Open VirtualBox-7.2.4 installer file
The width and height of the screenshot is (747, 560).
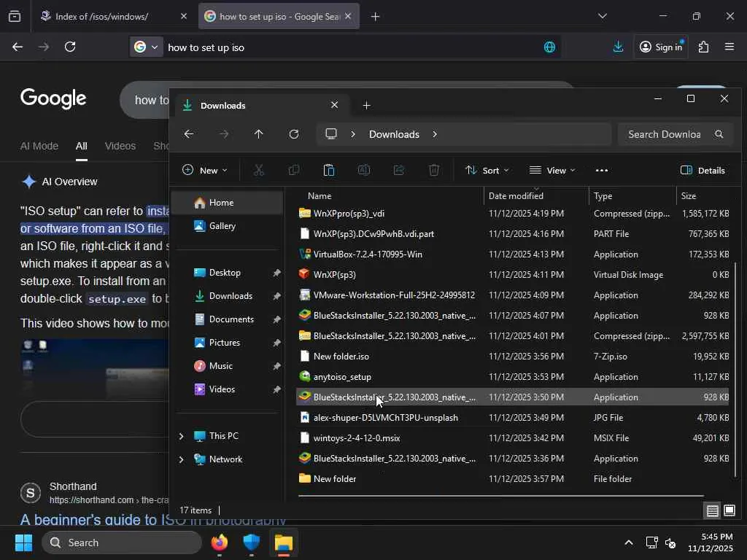click(x=367, y=254)
